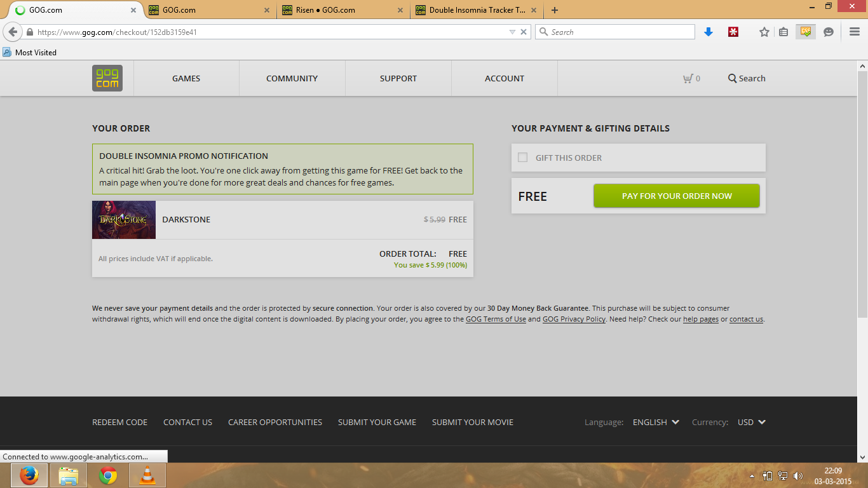868x488 pixels.
Task: Show hidden system tray icons
Action: [x=752, y=476]
